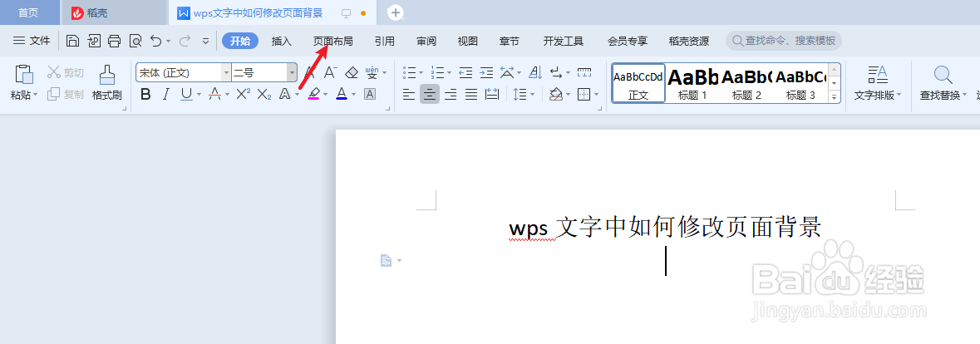Click the WPS home screen cast icon in tab
980x344 pixels.
[x=347, y=13]
